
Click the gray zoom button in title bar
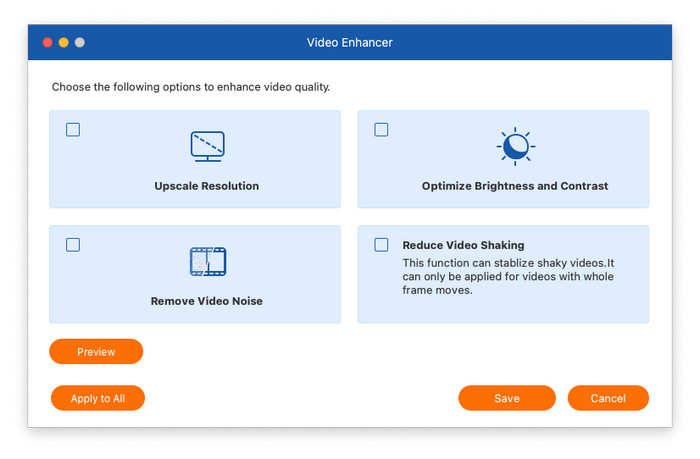tap(80, 43)
